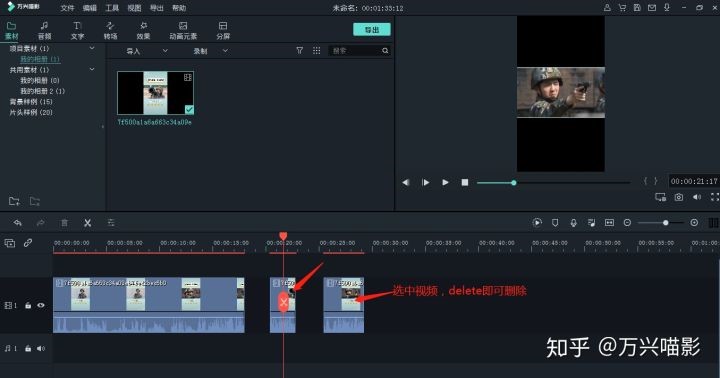Open the 文件 menu
The height and width of the screenshot is (378, 720).
point(67,8)
